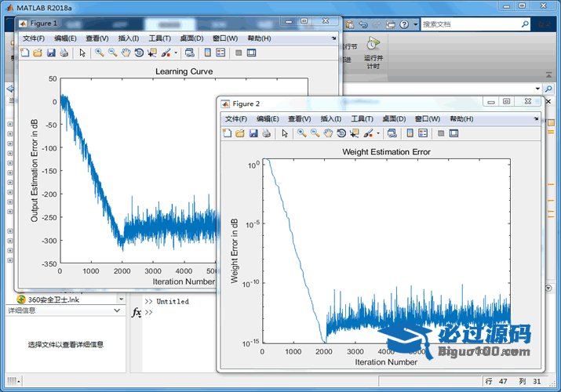This screenshot has height=392, width=561.
Task: Dock Figure 1 using menu bar arrow
Action: pyautogui.click(x=333, y=38)
